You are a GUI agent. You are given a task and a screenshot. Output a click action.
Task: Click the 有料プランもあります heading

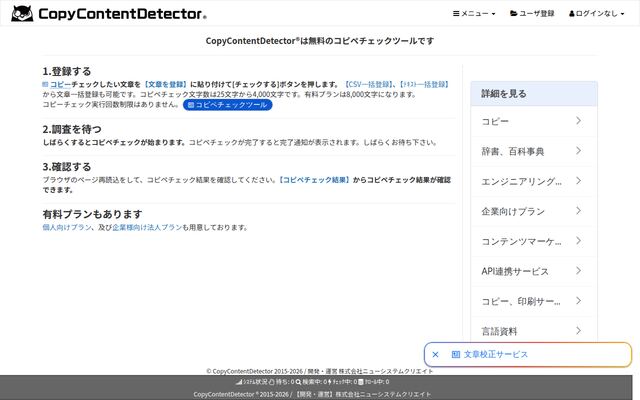coord(93,214)
